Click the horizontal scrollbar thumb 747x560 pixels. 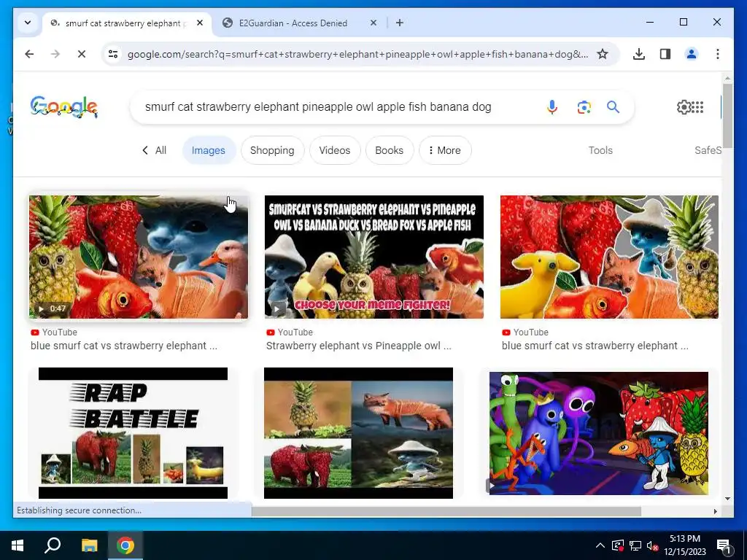(x=446, y=511)
